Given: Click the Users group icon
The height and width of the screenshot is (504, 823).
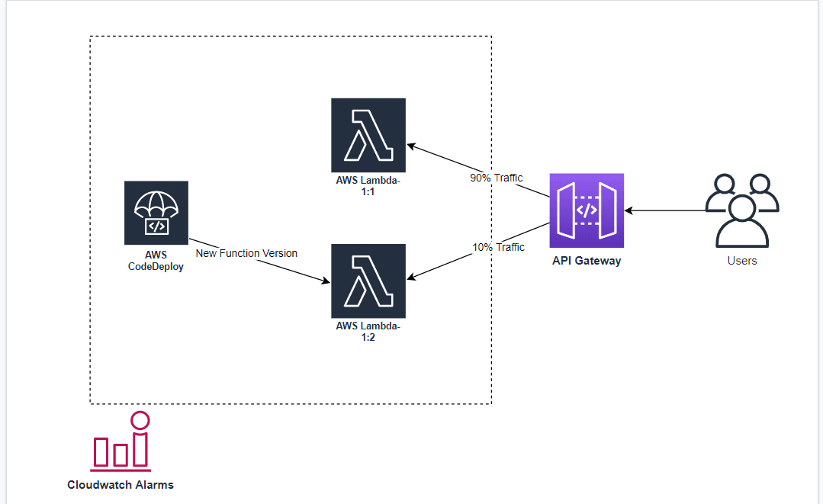Looking at the screenshot, I should pos(741,210).
